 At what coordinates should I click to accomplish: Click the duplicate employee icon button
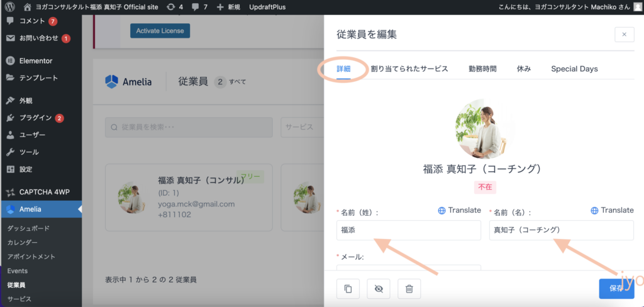tap(348, 289)
